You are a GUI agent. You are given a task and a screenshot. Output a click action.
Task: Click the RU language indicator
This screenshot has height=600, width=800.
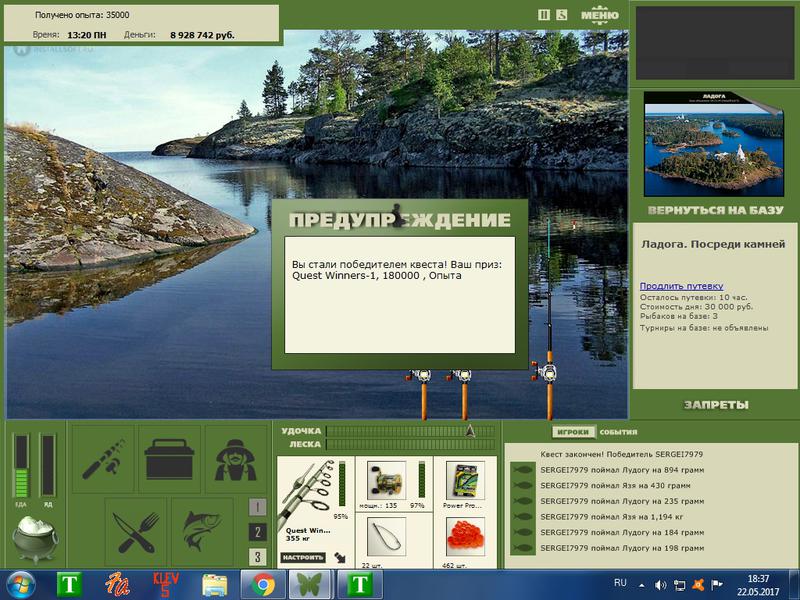coord(620,583)
